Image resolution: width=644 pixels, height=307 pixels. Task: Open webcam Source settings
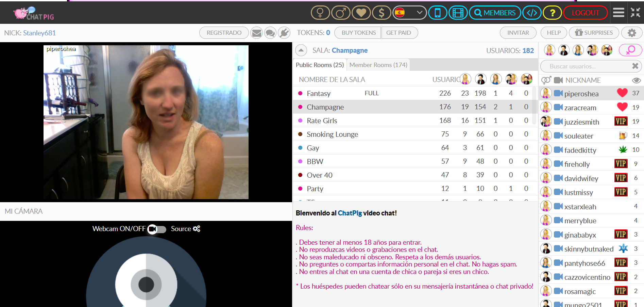[x=185, y=229]
